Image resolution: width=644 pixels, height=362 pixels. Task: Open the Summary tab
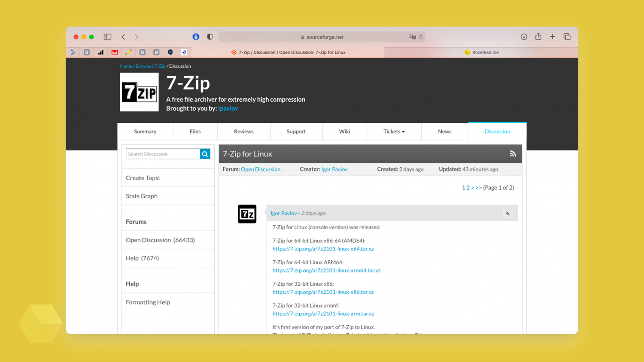click(x=145, y=132)
